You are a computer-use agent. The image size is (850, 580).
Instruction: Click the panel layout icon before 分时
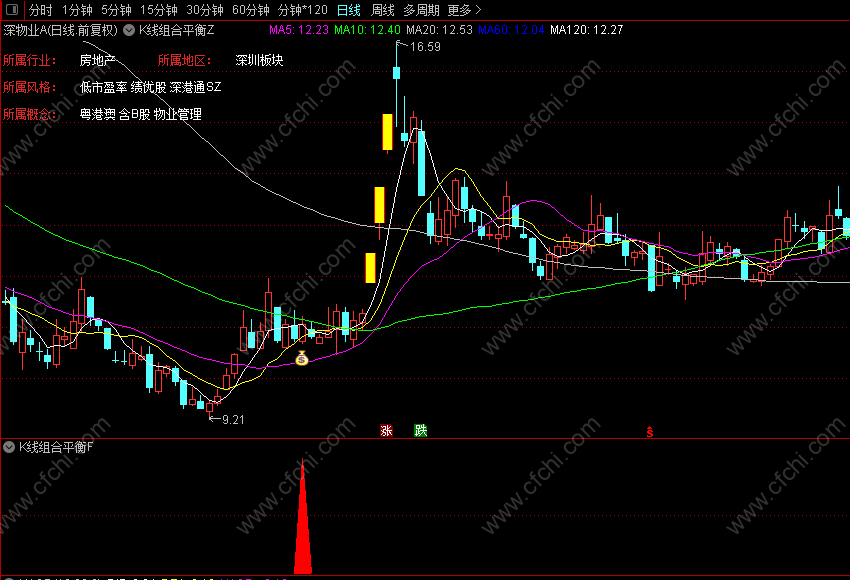pos(11,10)
